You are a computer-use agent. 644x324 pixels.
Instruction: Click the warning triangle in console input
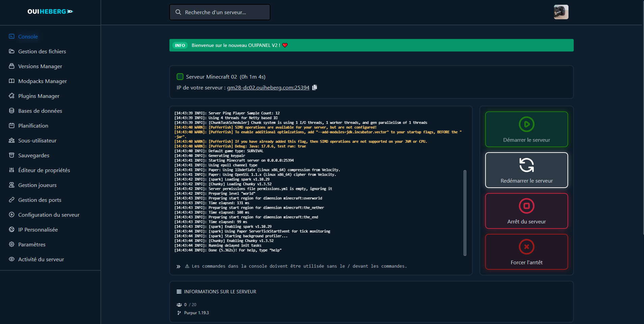click(187, 266)
